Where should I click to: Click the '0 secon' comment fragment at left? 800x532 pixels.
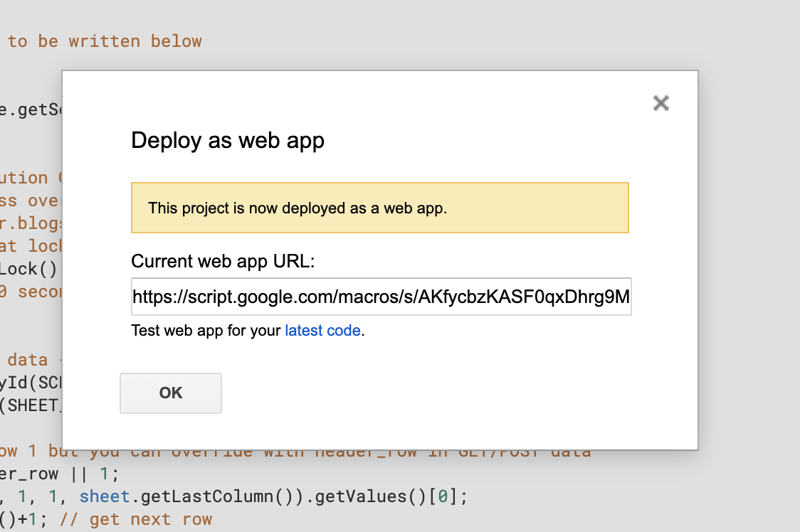[x=31, y=292]
